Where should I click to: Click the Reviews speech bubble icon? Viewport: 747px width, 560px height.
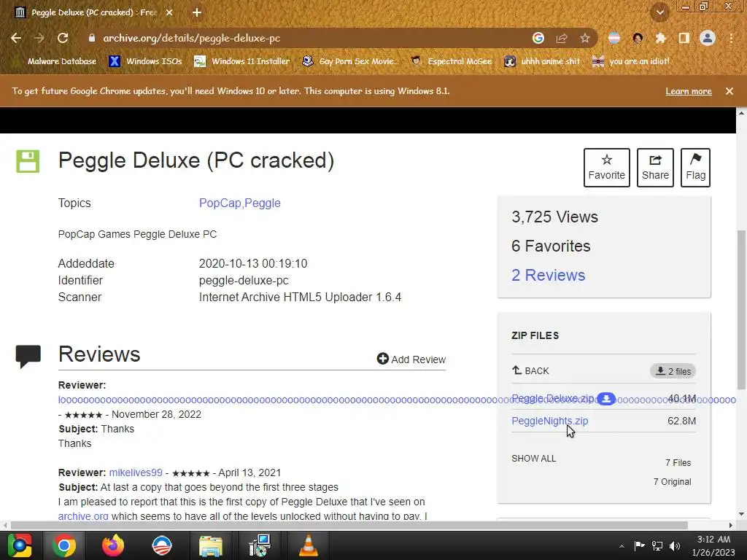28,356
